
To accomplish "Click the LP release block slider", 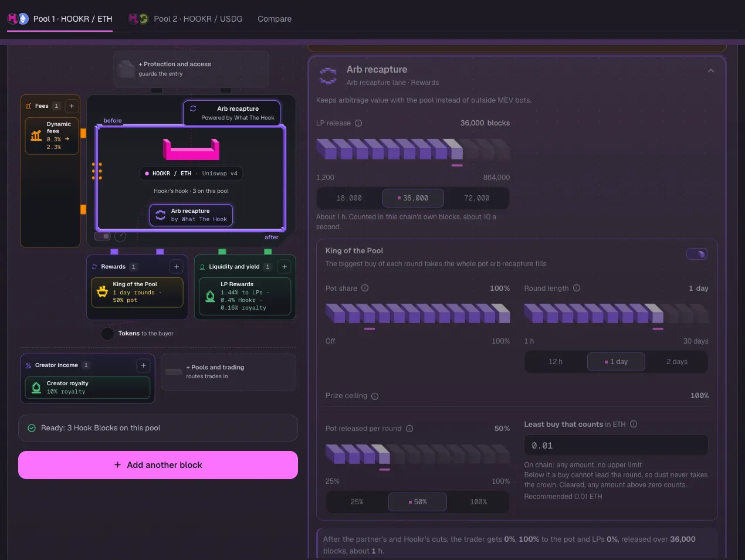I will (x=413, y=150).
